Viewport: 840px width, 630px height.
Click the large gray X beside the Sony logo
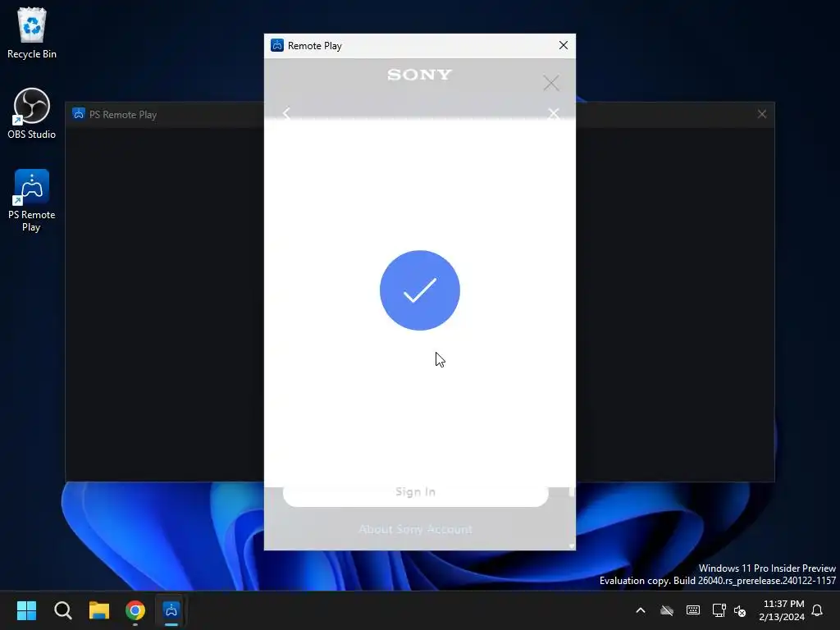coord(550,83)
